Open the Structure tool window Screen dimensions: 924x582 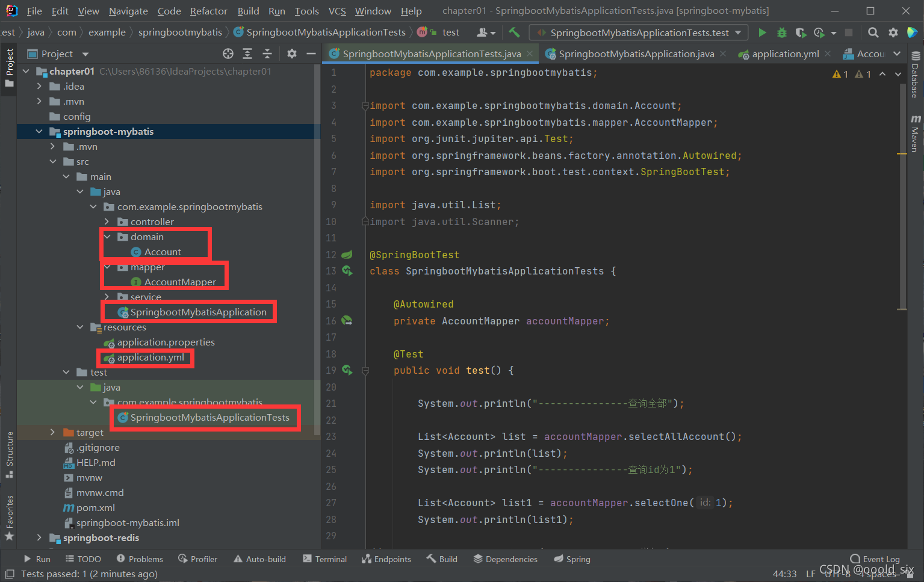(9, 455)
